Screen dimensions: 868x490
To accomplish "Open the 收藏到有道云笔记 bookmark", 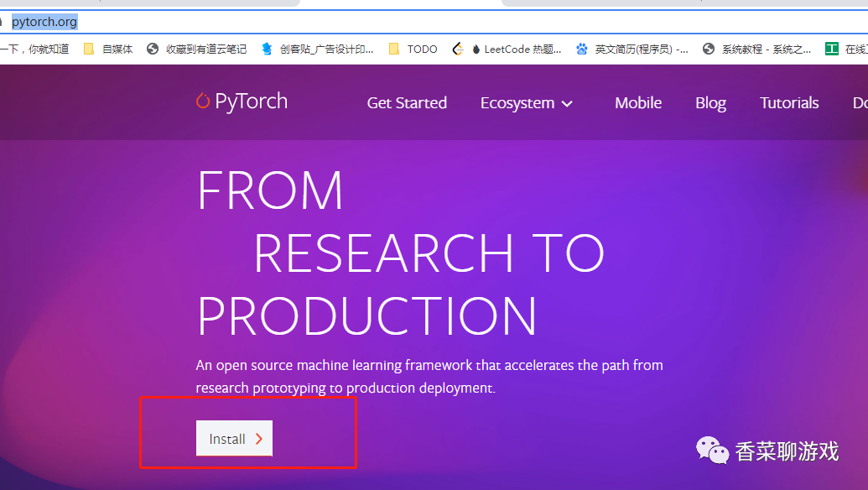I will point(196,50).
